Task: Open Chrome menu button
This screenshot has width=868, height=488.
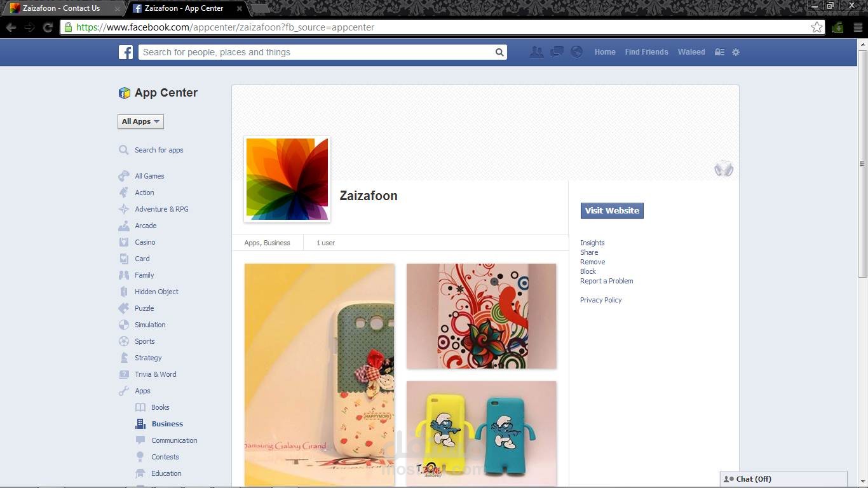Action: (x=858, y=27)
